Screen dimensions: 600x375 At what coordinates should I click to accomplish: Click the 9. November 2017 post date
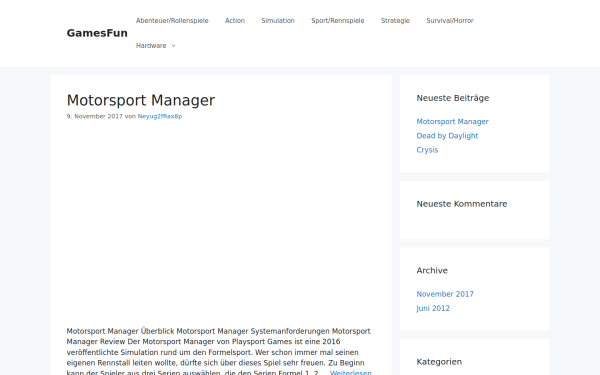(95, 116)
